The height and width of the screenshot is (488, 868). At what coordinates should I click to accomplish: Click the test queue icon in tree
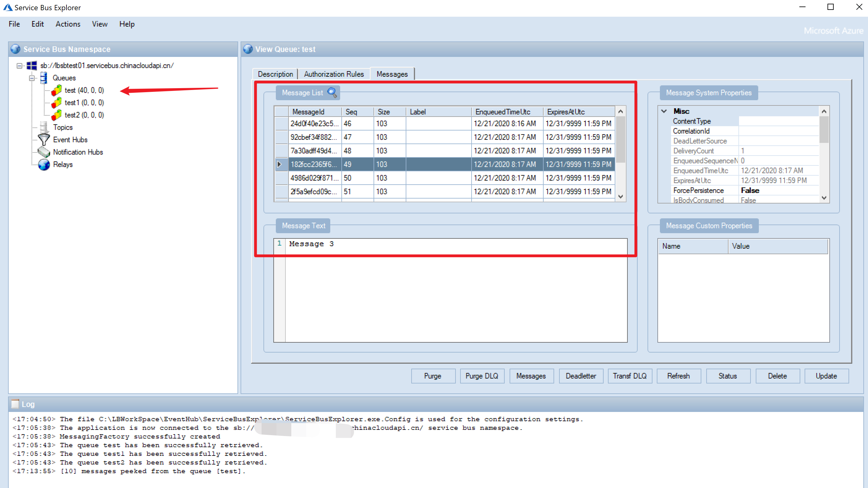[57, 90]
